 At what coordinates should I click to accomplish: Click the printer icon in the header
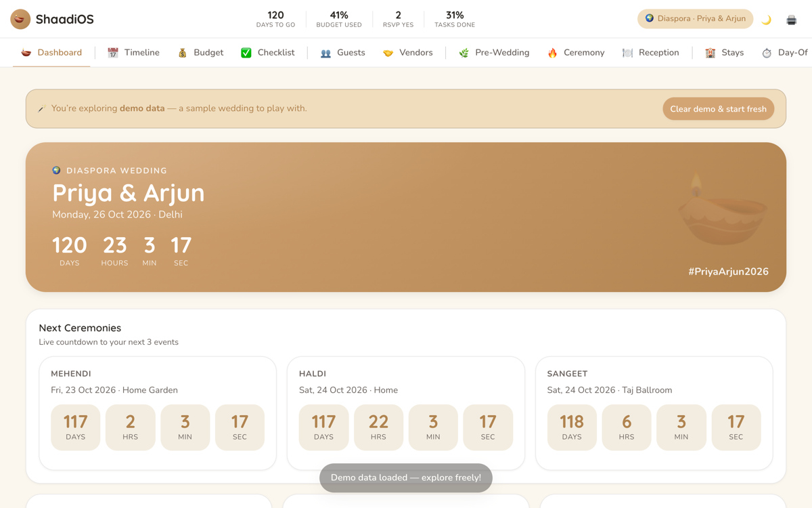point(792,20)
